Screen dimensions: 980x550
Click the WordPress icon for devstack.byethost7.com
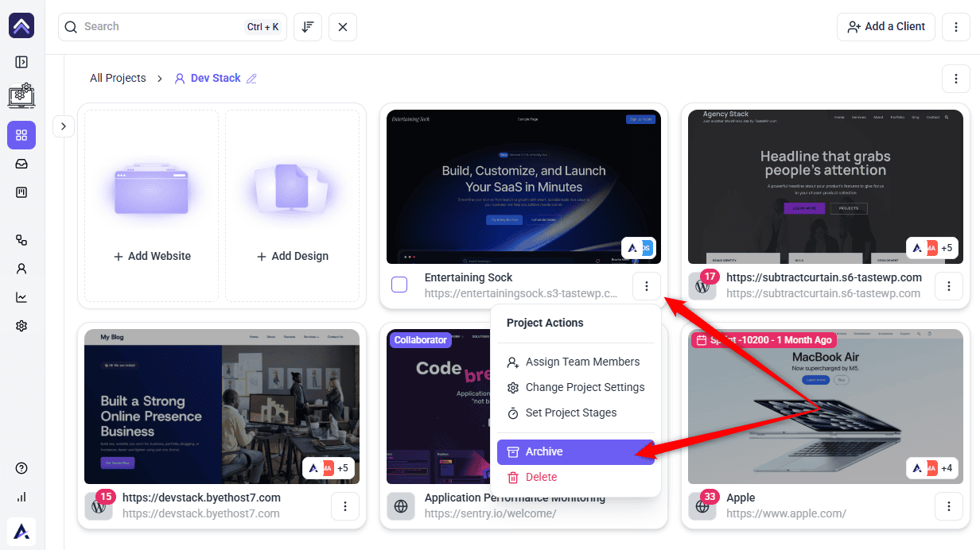click(99, 506)
